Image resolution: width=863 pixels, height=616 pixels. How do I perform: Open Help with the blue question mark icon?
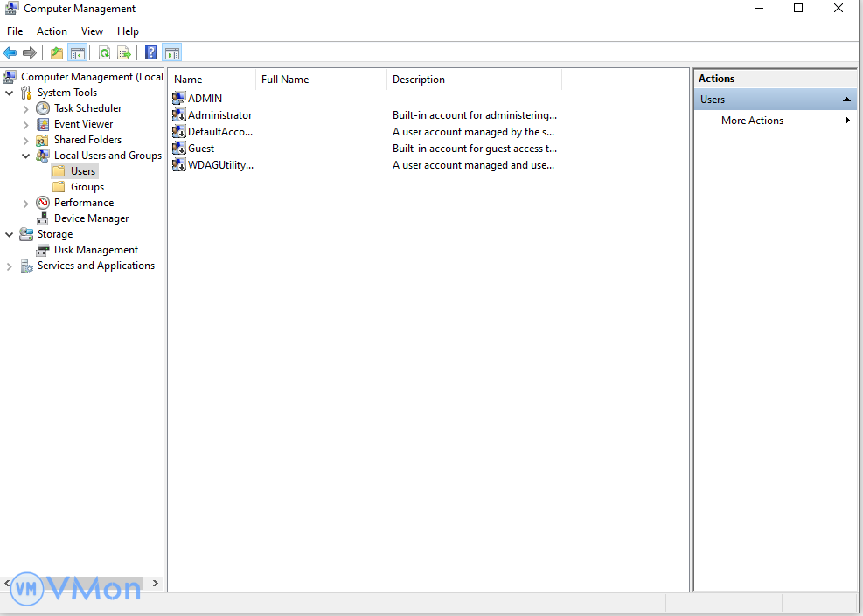tap(151, 53)
